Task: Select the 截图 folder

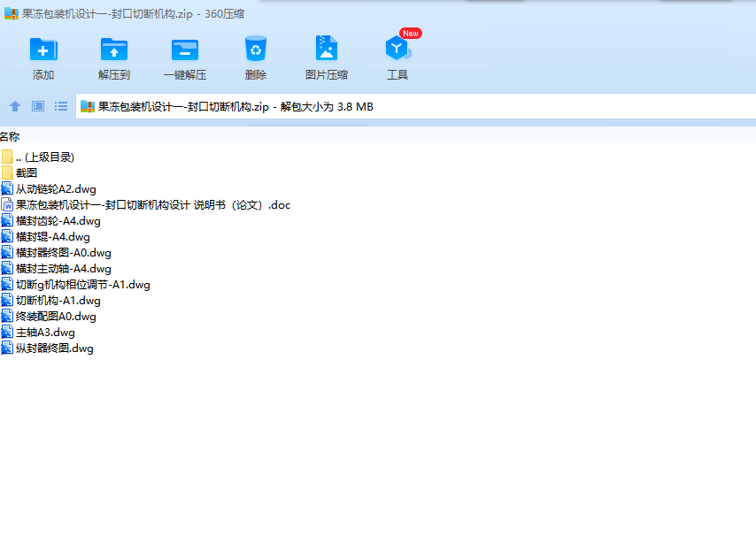Action: point(19,173)
